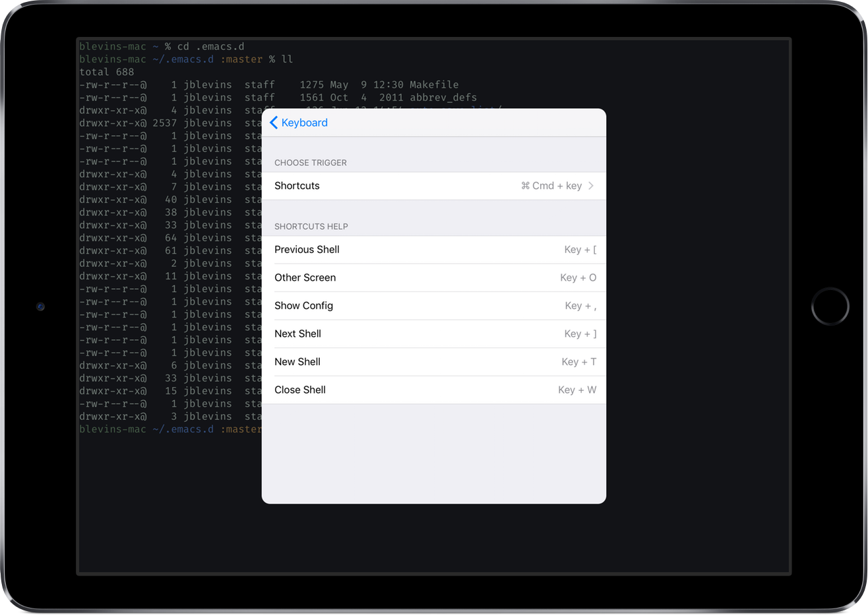Image resolution: width=868 pixels, height=615 pixels.
Task: Select the '⌘ Cmd + key' value
Action: click(551, 186)
